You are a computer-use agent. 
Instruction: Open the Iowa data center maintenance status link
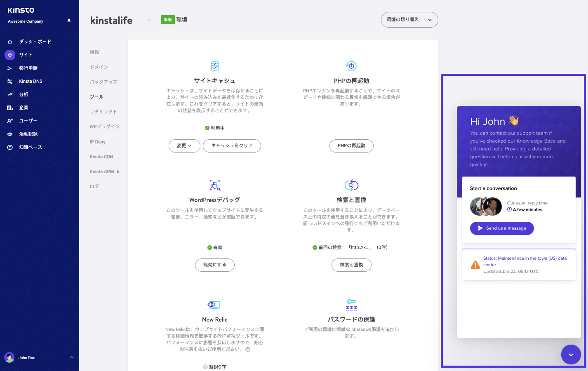524,261
